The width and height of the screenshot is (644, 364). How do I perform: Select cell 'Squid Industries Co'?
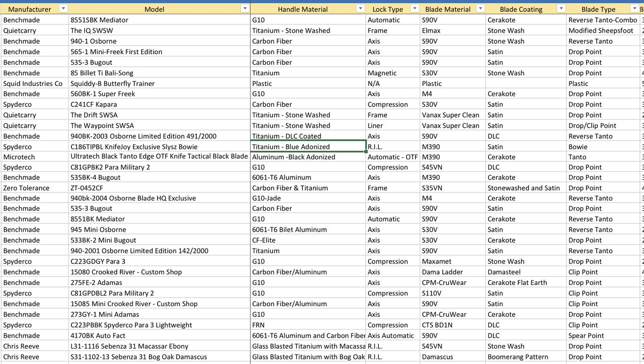pos(35,83)
